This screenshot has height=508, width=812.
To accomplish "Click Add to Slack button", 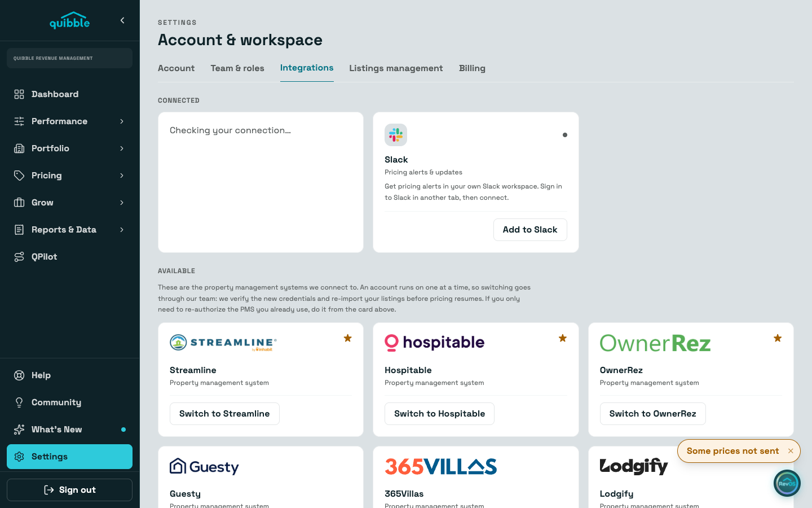I will coord(530,230).
